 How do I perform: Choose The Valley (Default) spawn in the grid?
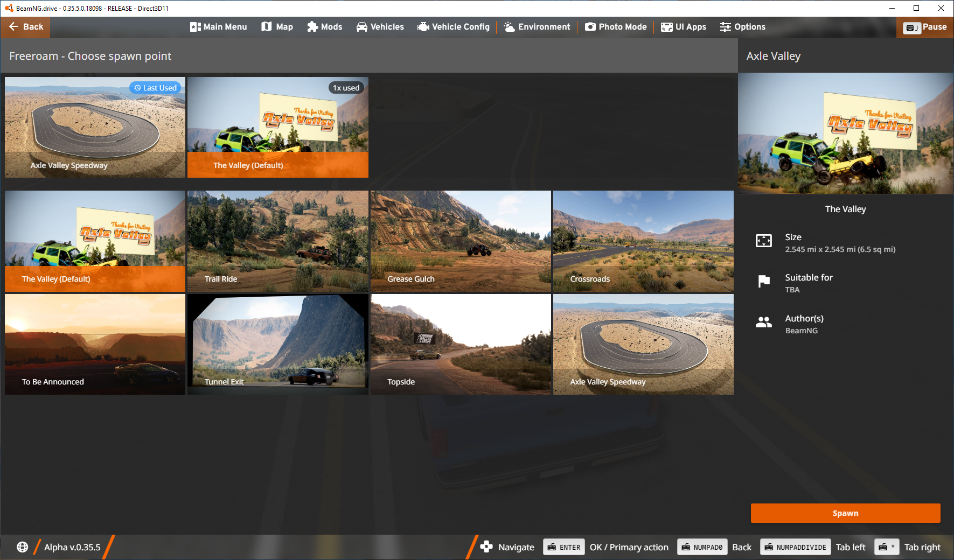tap(95, 241)
